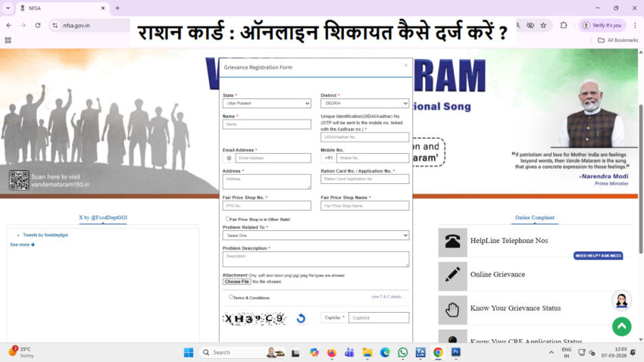Open Copilot from the taskbar
Screen dimensions: 644x362
tap(314, 352)
